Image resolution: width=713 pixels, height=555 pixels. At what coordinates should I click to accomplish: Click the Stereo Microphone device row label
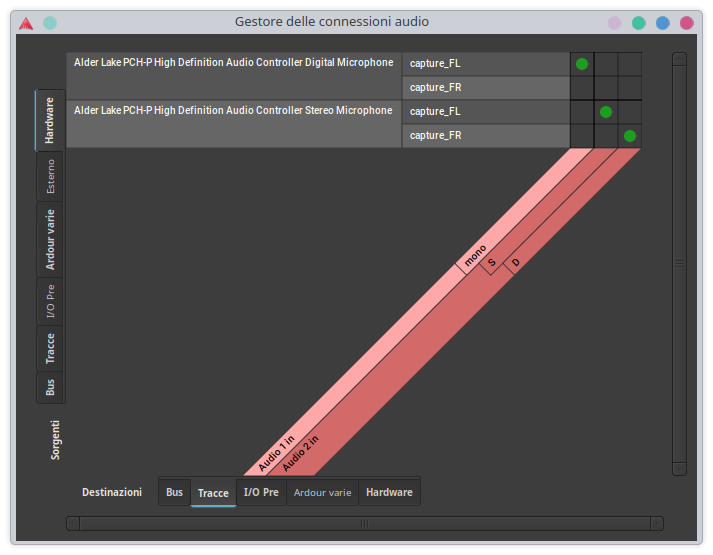point(233,111)
